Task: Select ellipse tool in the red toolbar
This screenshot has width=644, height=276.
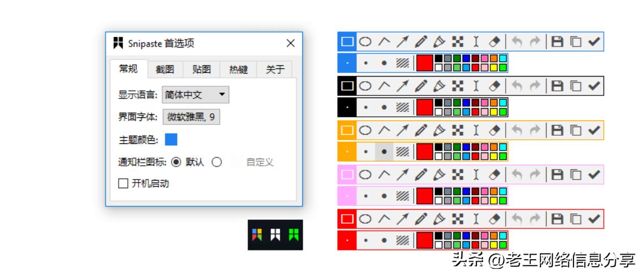Action: coord(365,219)
